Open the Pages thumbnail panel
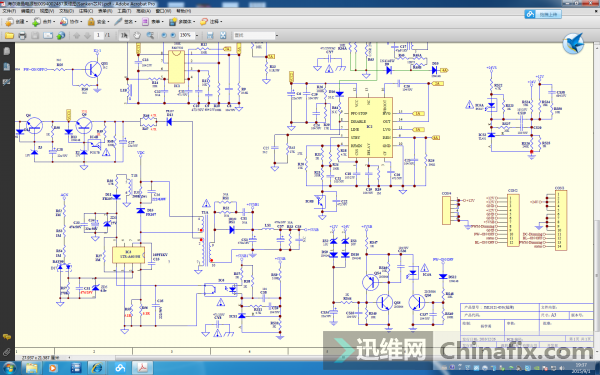The width and height of the screenshot is (600, 375). [x=7, y=51]
